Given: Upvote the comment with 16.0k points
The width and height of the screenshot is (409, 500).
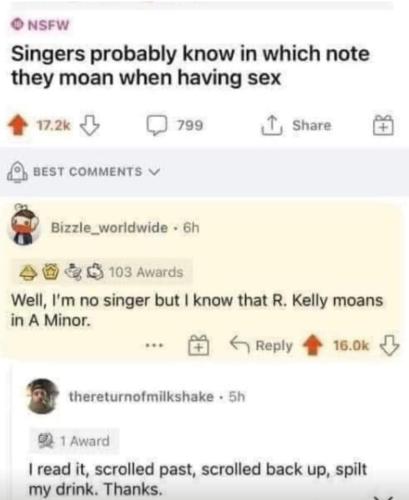Looking at the screenshot, I should point(312,345).
